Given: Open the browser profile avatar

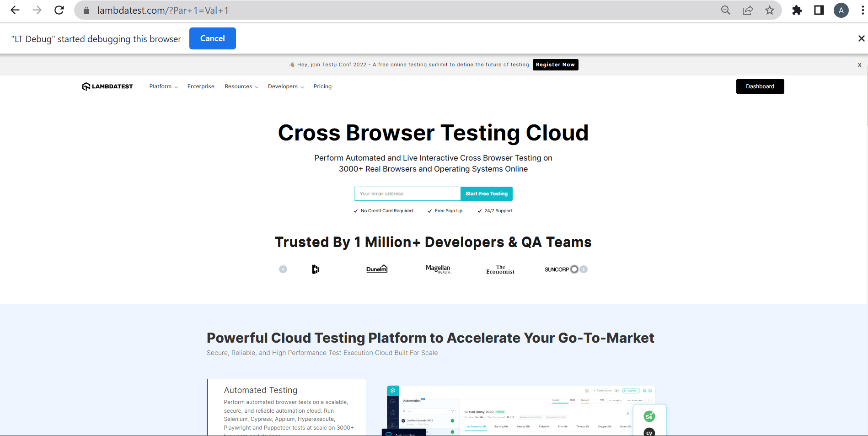Looking at the screenshot, I should point(841,10).
